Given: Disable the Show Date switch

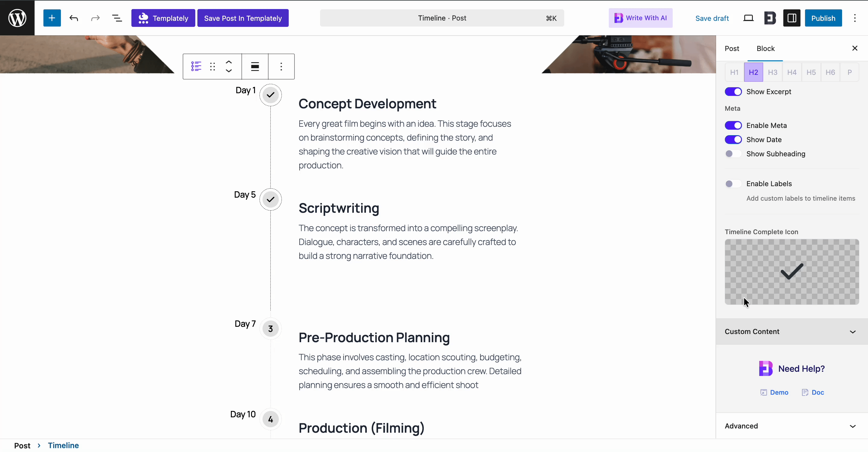Looking at the screenshot, I should 733,140.
